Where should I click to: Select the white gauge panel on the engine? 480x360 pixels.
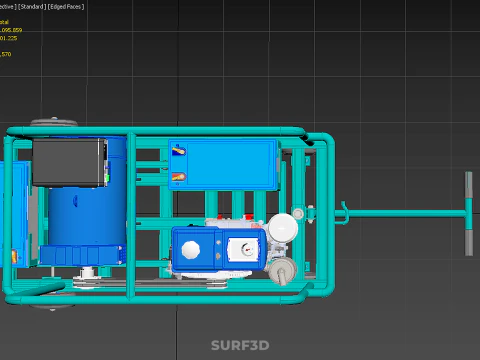tap(243, 249)
